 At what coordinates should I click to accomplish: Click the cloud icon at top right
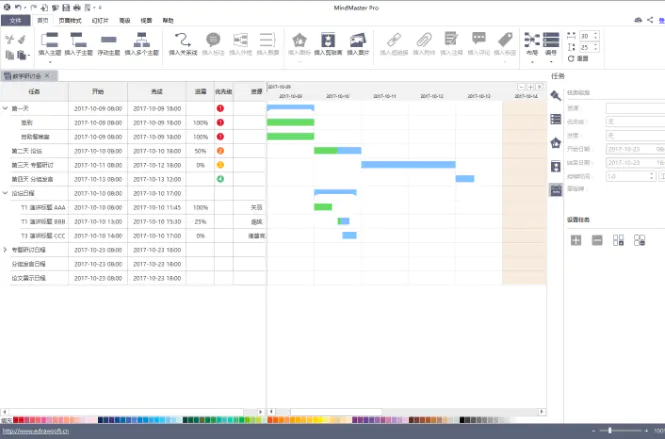click(x=638, y=20)
